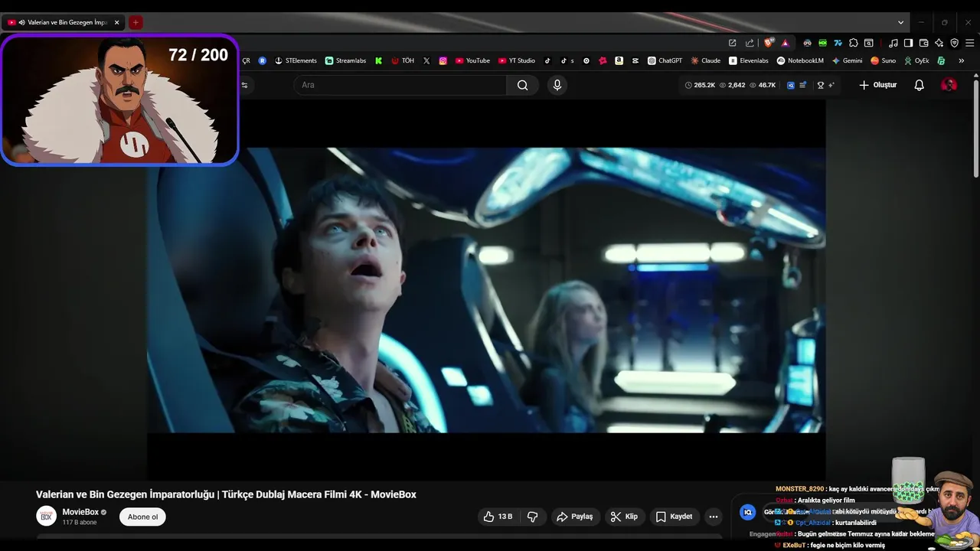Start voice search with the microphone

click(x=557, y=85)
